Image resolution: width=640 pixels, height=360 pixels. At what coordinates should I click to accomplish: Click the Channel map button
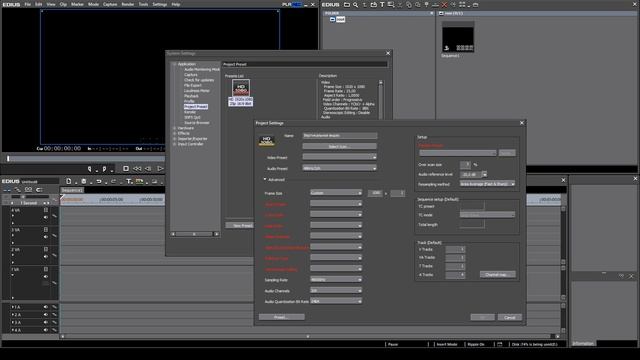(498, 274)
